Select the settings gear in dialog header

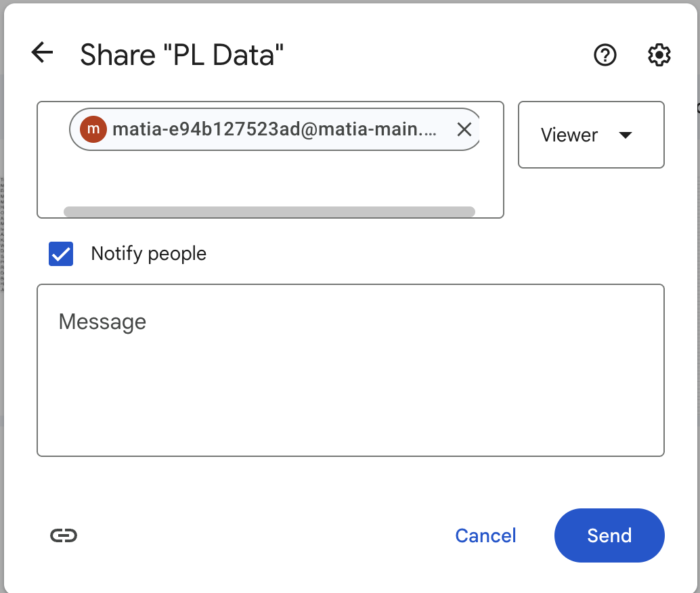pyautogui.click(x=657, y=56)
